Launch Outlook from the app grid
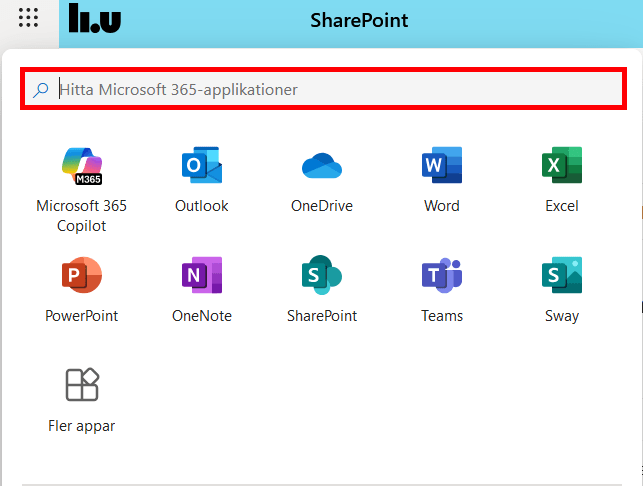This screenshot has height=486, width=643. coord(202,165)
